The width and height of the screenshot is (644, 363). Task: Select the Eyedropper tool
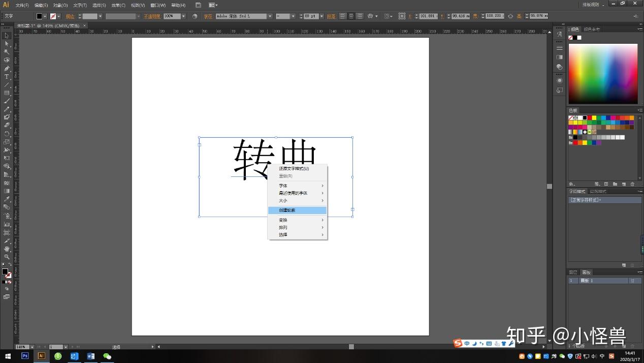(7, 199)
